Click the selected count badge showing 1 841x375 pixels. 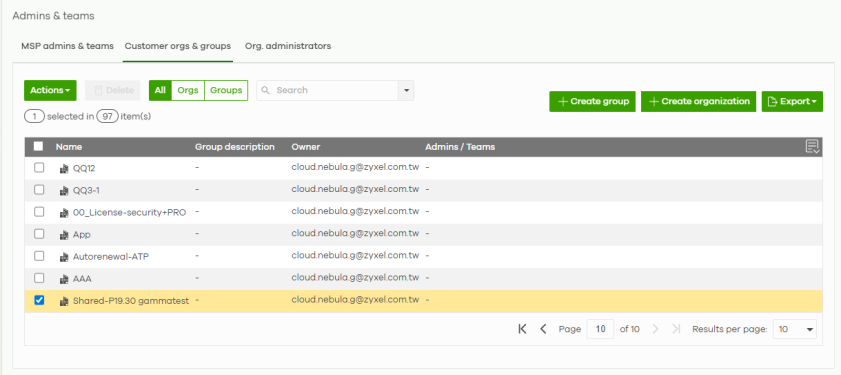pyautogui.click(x=34, y=116)
